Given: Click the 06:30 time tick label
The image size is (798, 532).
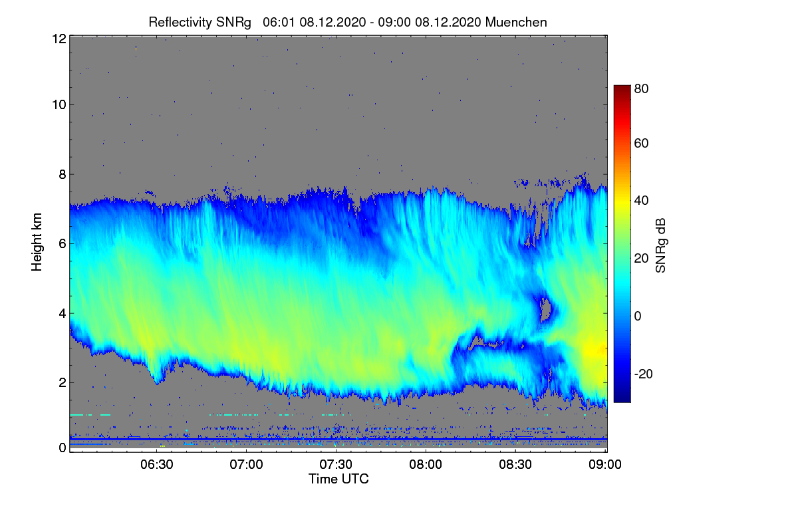Looking at the screenshot, I should 156,465.
